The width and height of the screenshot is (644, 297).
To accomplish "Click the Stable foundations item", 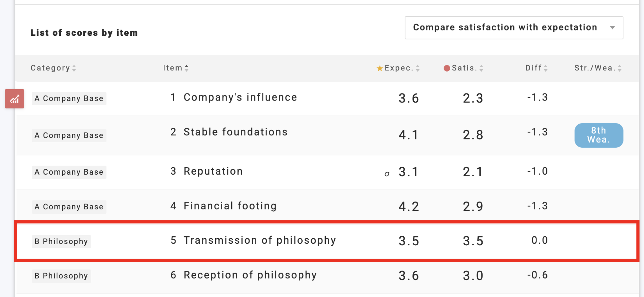I will (236, 132).
